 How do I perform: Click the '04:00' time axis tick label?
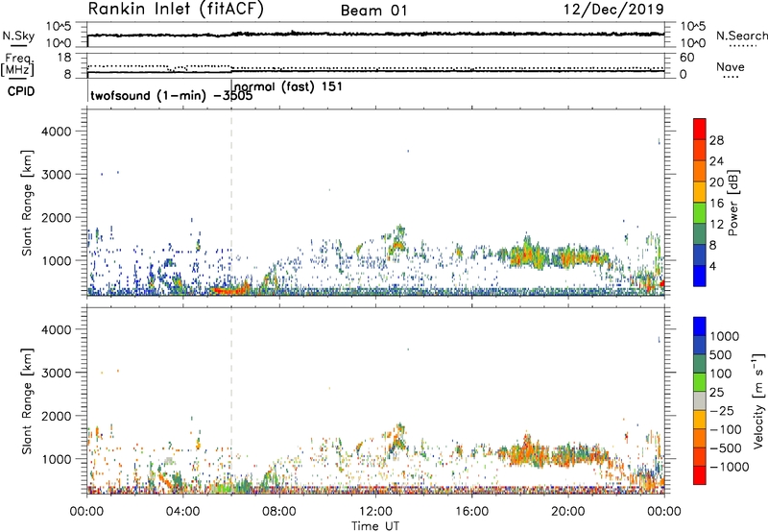(x=182, y=512)
